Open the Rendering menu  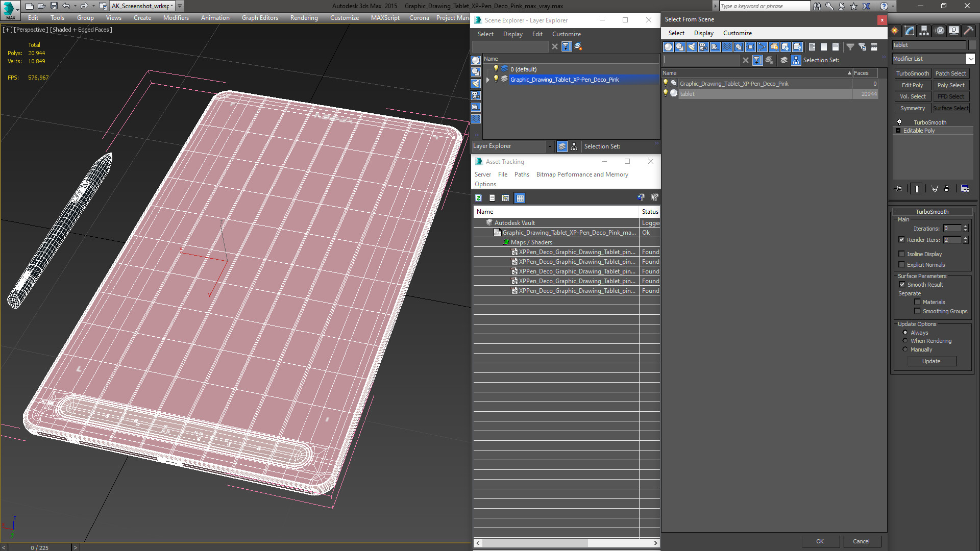(x=304, y=18)
